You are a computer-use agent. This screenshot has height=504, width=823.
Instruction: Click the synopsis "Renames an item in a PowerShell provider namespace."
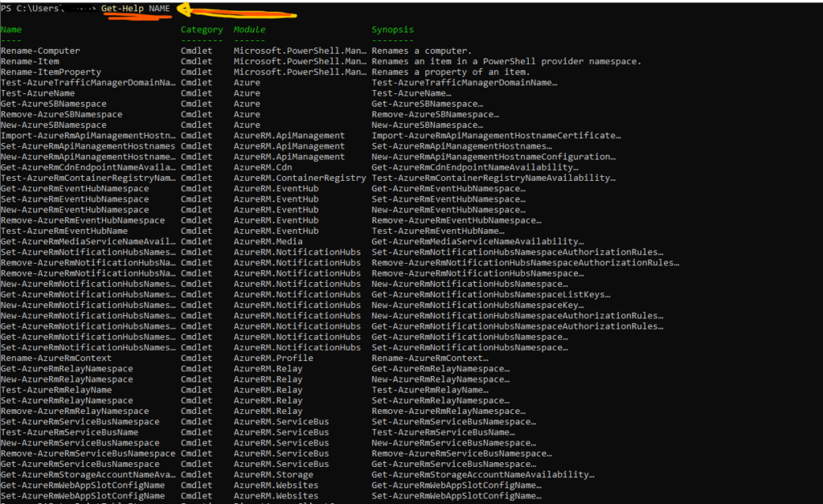point(506,61)
